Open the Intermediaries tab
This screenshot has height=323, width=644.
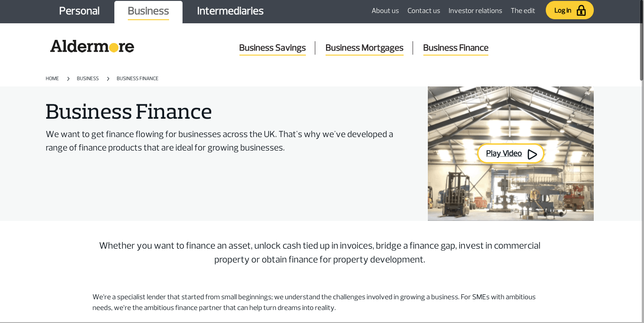(230, 11)
